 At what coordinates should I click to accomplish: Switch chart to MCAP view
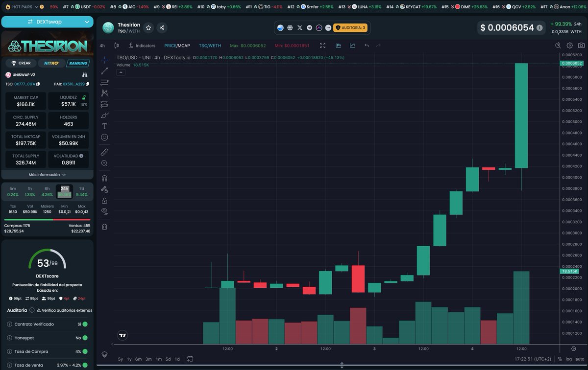tap(184, 46)
